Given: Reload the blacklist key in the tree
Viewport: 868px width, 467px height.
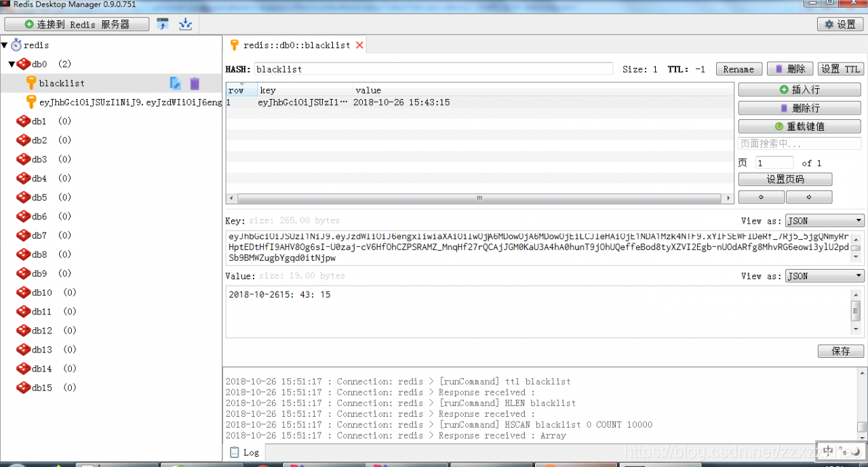Looking at the screenshot, I should (175, 83).
